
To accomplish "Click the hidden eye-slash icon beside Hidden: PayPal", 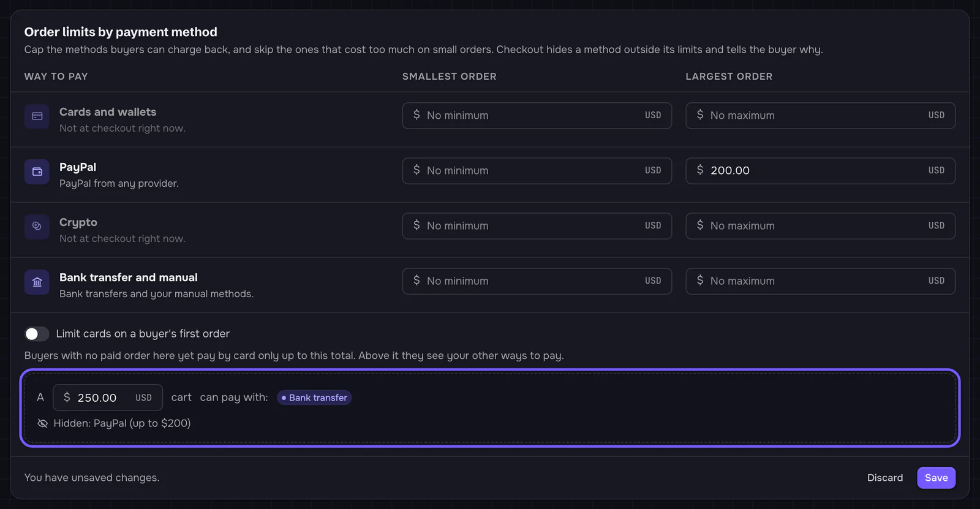I will [42, 423].
